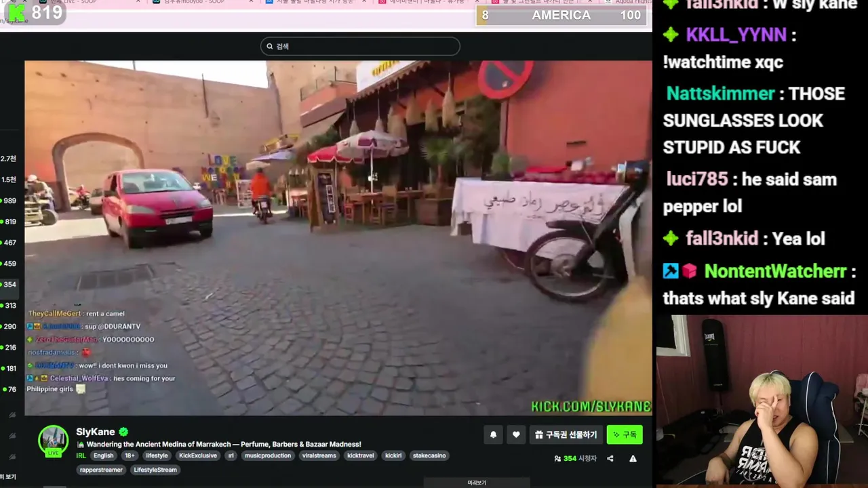This screenshot has height=488, width=868.
Task: Open sidebar channel with 76 viewers
Action: [x=8, y=389]
